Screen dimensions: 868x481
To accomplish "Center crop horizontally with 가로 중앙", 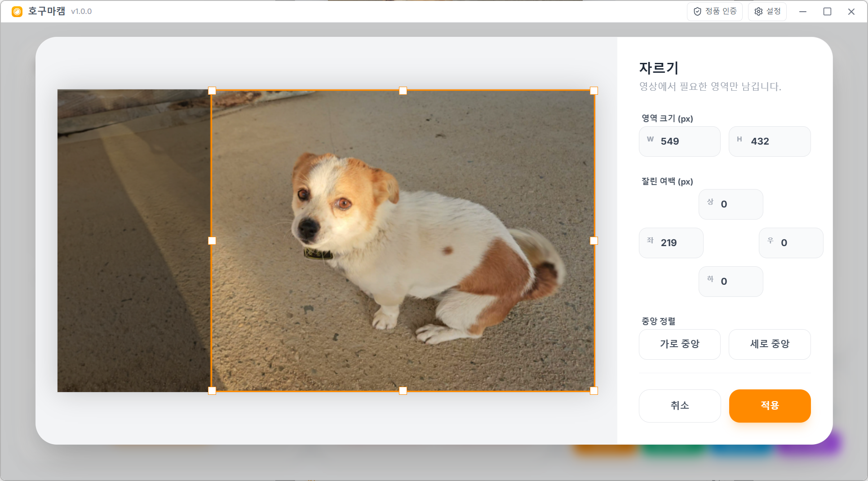I will [x=680, y=344].
